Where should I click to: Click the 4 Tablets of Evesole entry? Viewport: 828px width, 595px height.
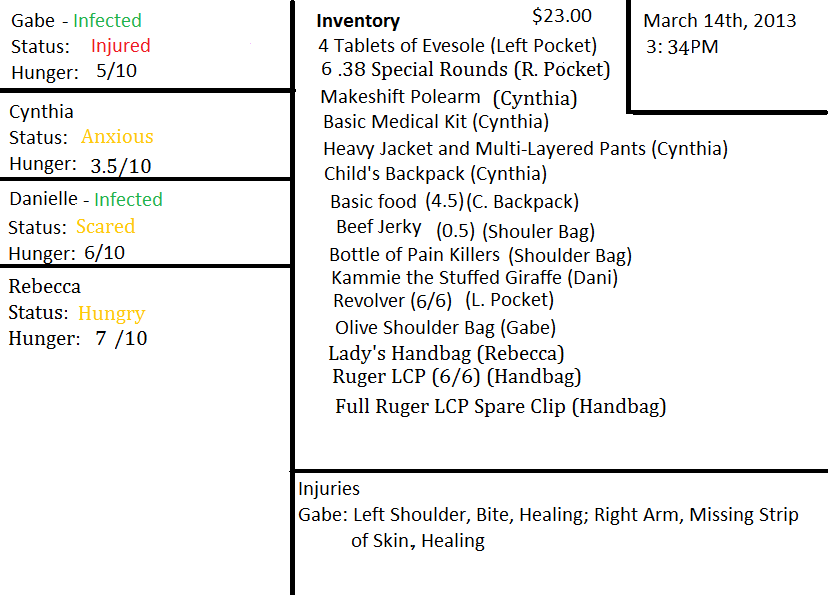(x=457, y=45)
